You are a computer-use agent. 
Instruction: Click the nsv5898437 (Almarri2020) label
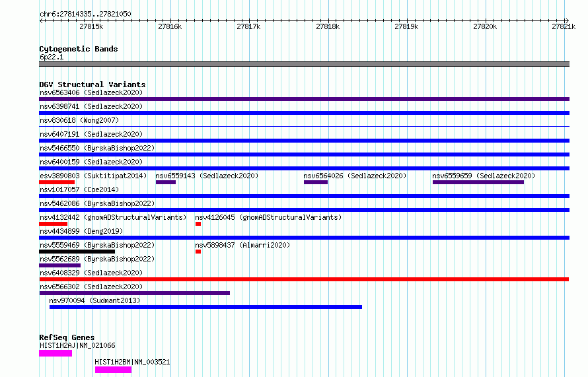pos(242,245)
